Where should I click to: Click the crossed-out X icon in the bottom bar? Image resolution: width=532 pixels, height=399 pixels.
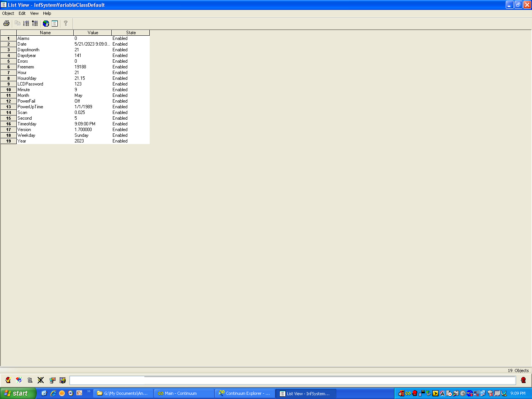tap(41, 380)
